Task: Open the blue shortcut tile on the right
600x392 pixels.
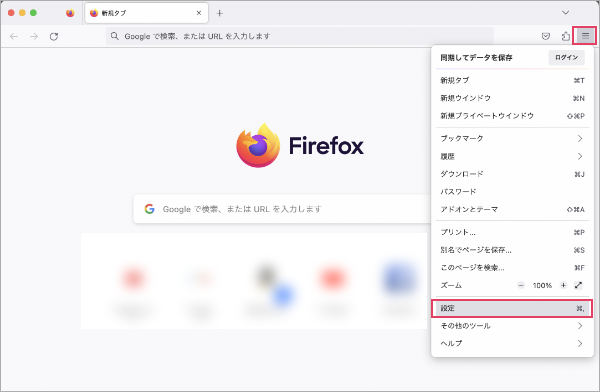Action: (x=399, y=278)
